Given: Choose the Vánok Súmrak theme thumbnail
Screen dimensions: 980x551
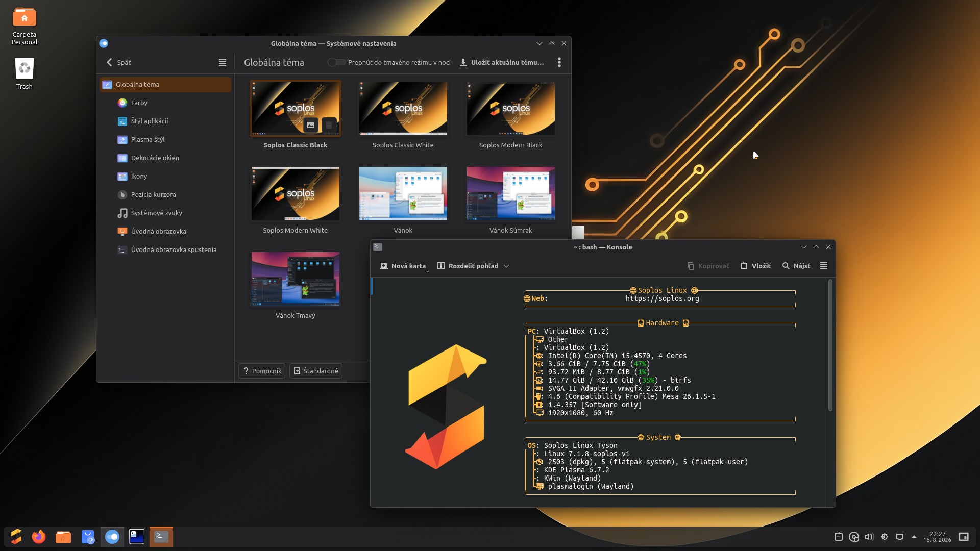Looking at the screenshot, I should (x=511, y=193).
